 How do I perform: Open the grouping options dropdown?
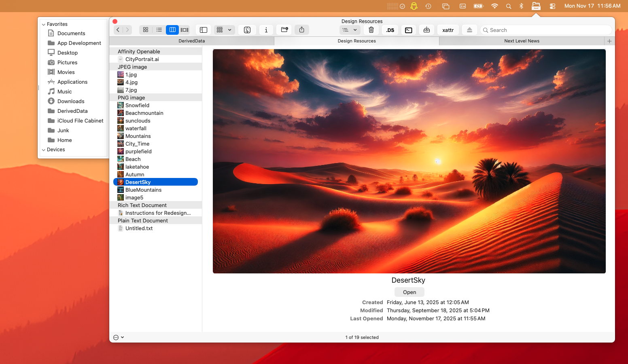tap(224, 30)
